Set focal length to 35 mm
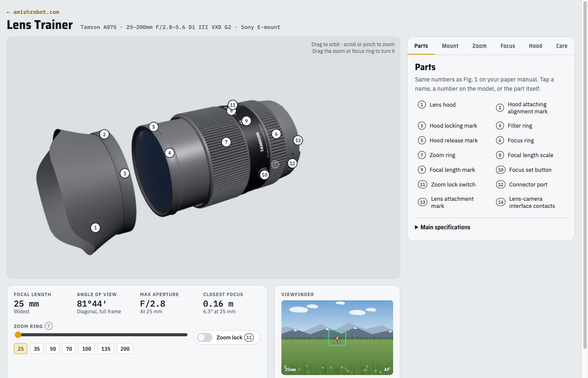This screenshot has width=588, height=378. [x=37, y=349]
